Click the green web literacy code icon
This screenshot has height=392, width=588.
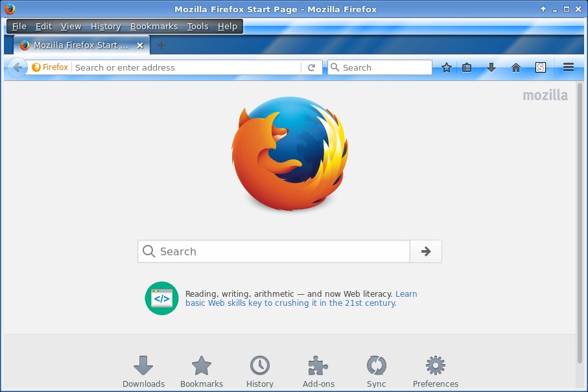[x=161, y=298]
